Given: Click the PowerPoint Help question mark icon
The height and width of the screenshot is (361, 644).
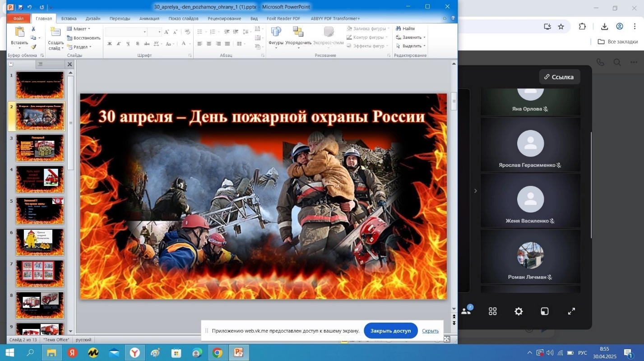Looking at the screenshot, I should (x=453, y=19).
